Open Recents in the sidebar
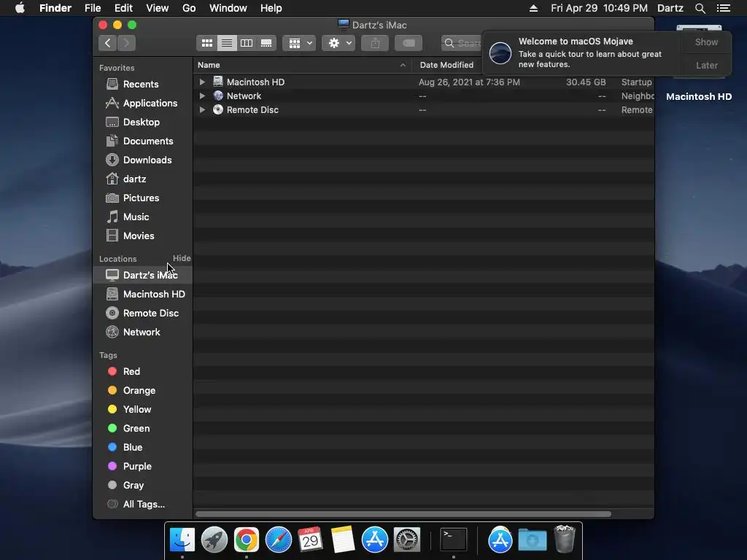747x560 pixels. (141, 85)
